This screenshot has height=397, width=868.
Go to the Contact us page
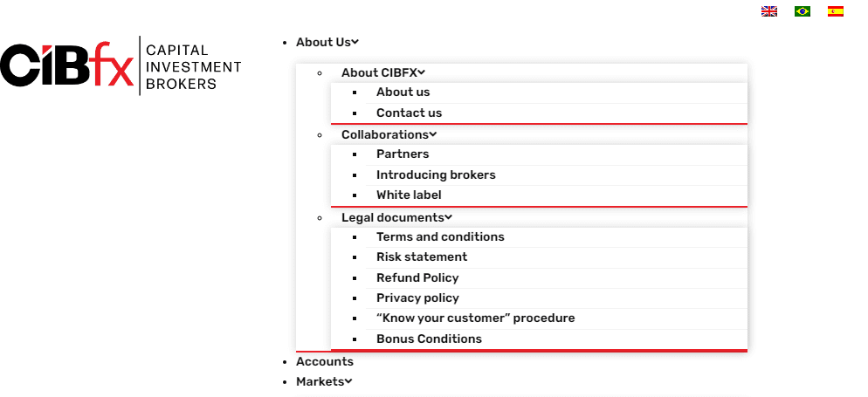coord(409,113)
